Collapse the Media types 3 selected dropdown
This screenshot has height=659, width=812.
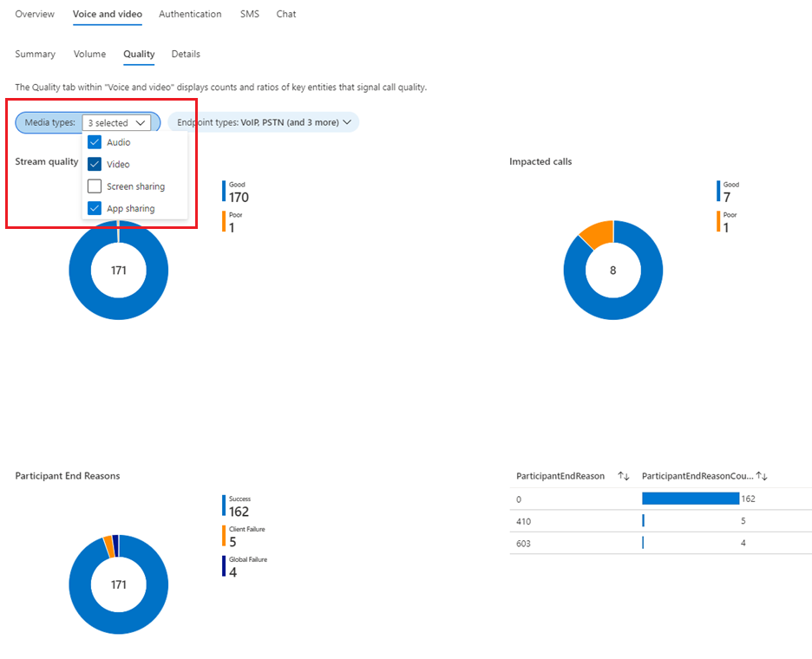[x=116, y=122]
